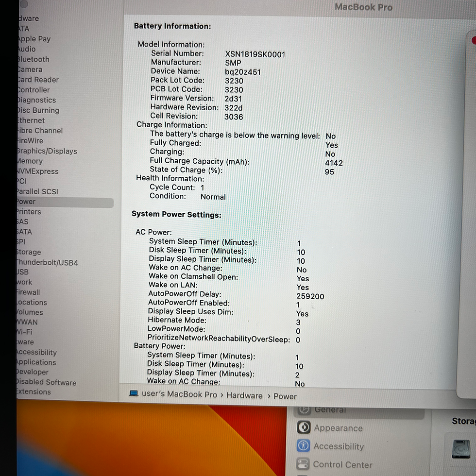This screenshot has width=476, height=476.
Task: Select Disc Burning in the sidebar
Action: [x=38, y=110]
